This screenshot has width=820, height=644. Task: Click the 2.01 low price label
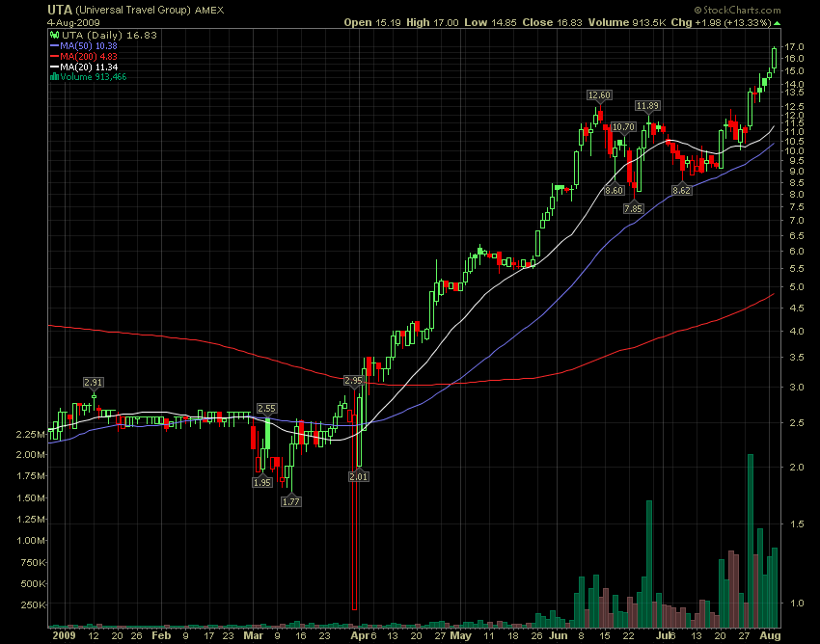[359, 476]
